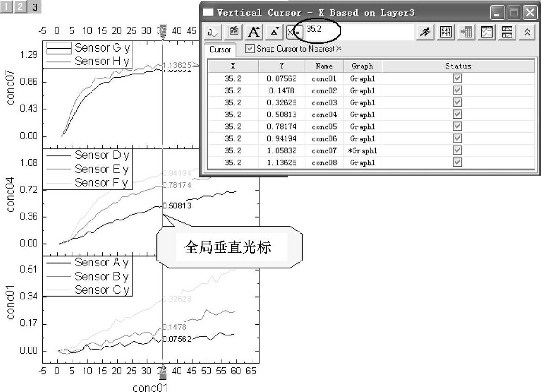Increase label font size with large A icon

[254, 33]
